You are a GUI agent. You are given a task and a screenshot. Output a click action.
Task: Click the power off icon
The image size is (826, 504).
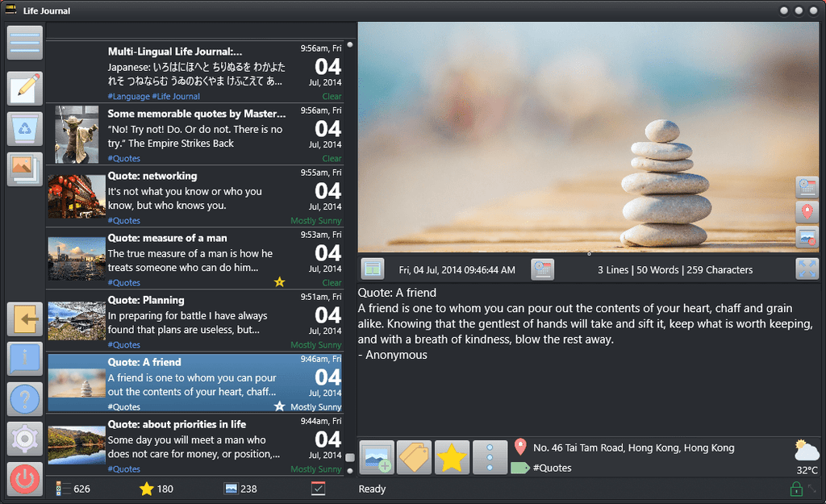pyautogui.click(x=24, y=479)
